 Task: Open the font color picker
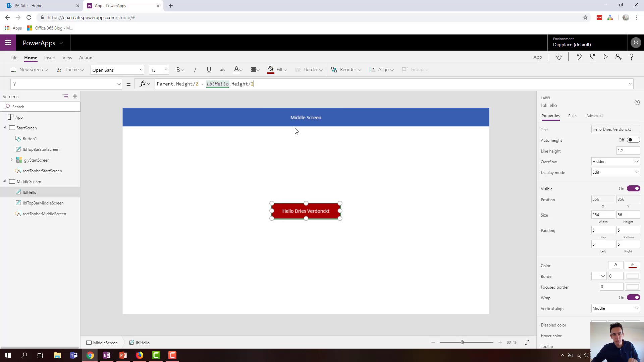coord(238,70)
